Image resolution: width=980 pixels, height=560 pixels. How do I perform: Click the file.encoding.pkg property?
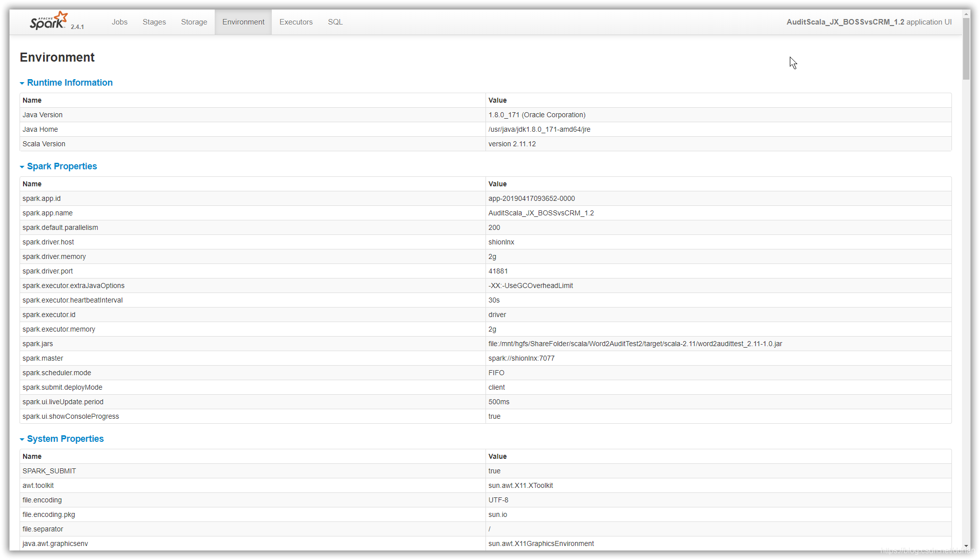pyautogui.click(x=49, y=514)
